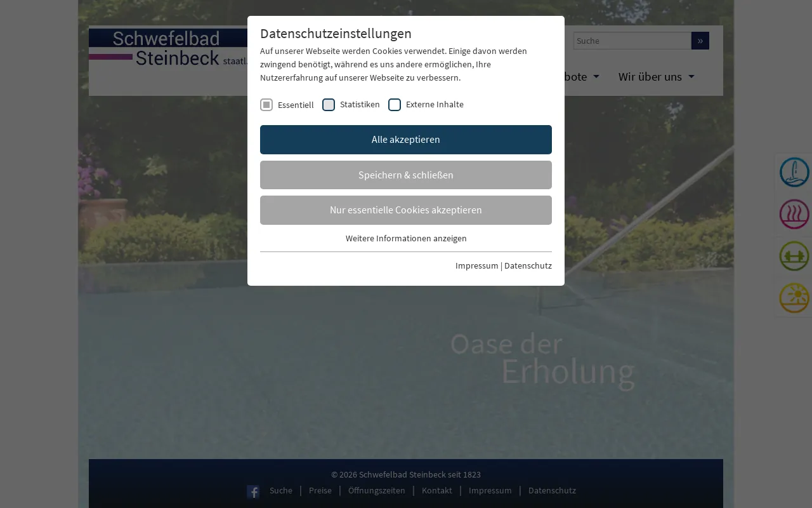
Task: Open the footer Kontakt link
Action: coord(437,490)
